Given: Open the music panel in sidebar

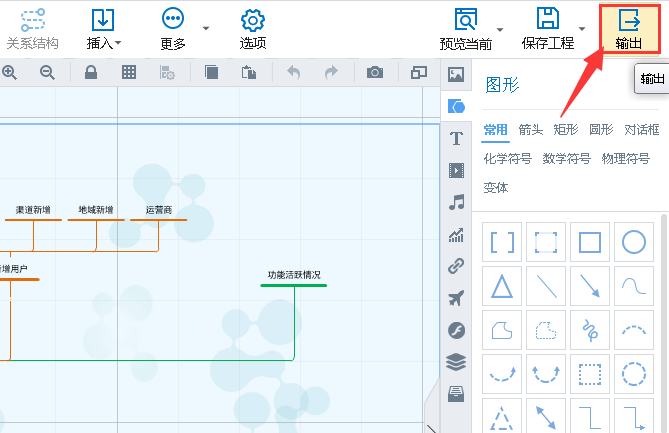Looking at the screenshot, I should [456, 202].
